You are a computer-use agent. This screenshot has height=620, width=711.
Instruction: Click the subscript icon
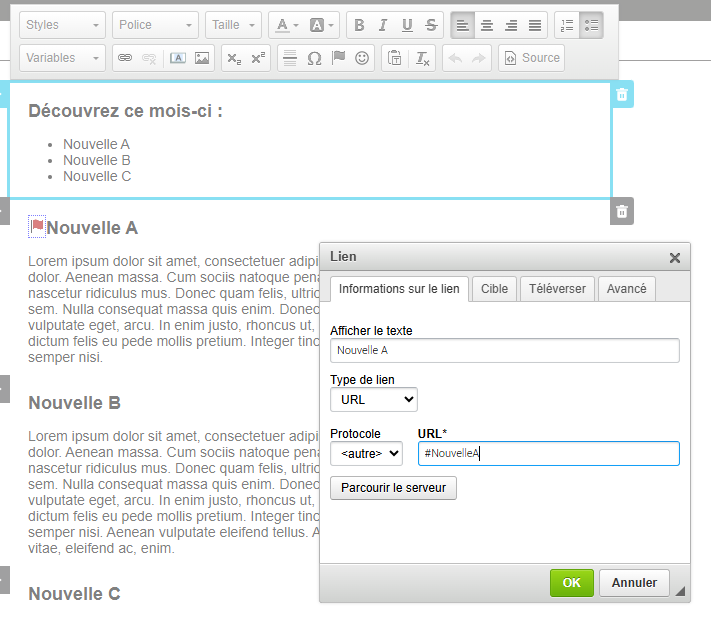(234, 58)
